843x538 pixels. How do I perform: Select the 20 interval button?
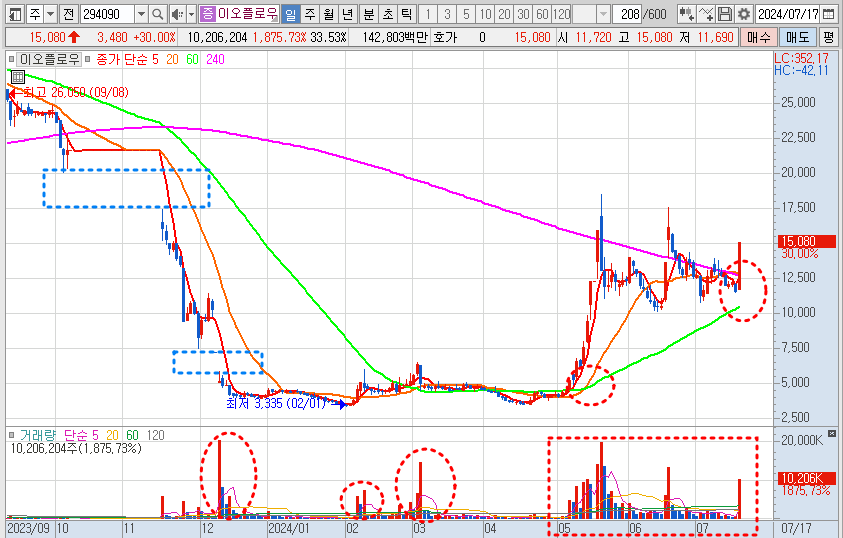504,14
